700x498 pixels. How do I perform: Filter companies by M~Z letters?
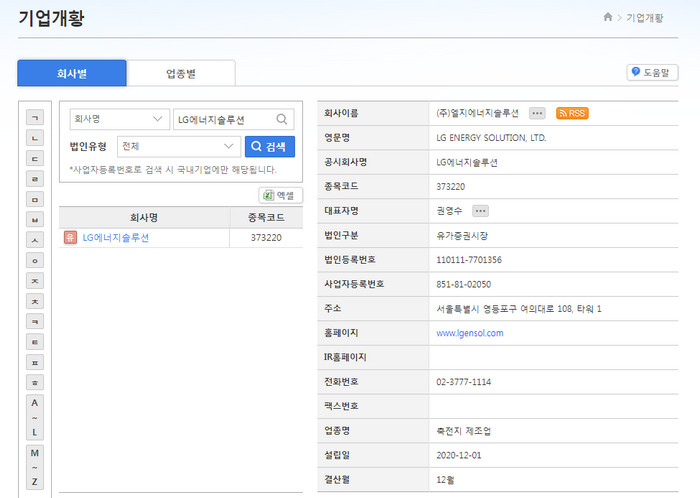click(x=35, y=467)
